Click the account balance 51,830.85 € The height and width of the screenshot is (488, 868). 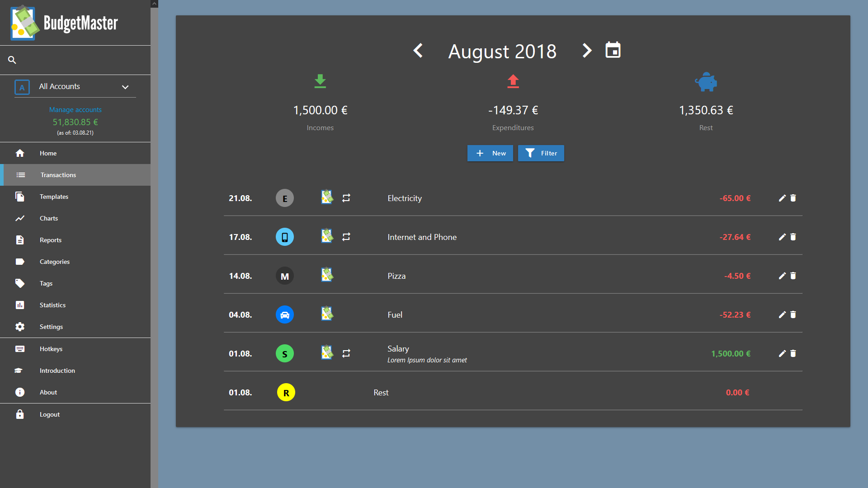pyautogui.click(x=75, y=122)
